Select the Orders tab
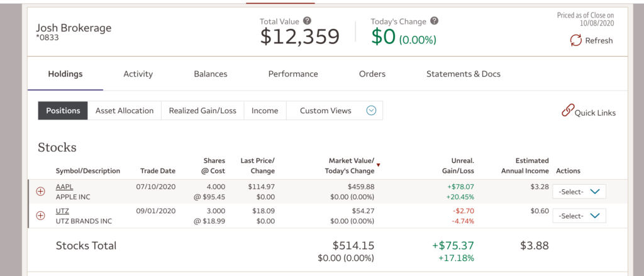644x276 pixels. coord(372,74)
